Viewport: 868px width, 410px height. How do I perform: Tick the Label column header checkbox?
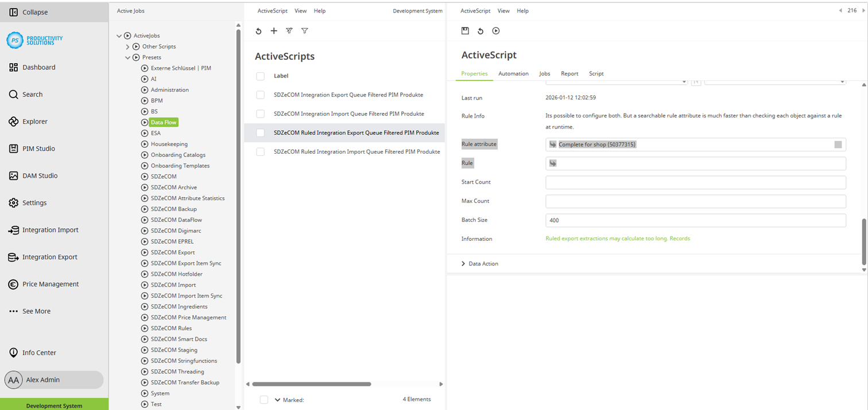(x=260, y=76)
